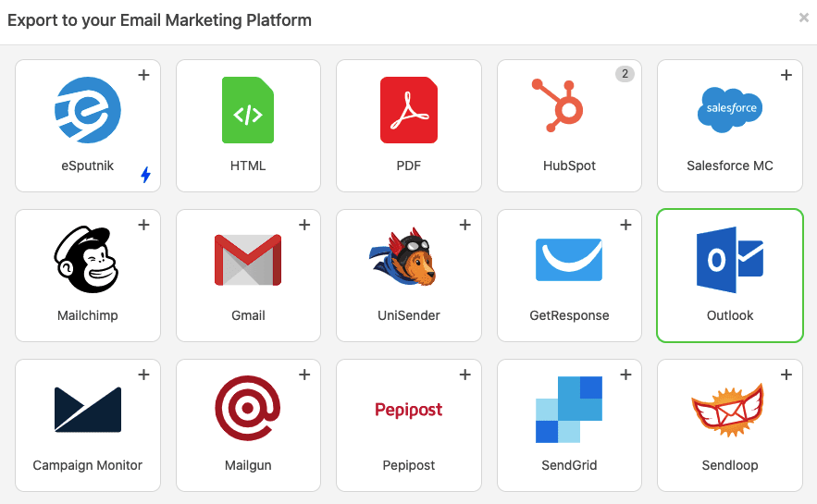
Task: Click the plus on the Mailchimp tile
Action: pyautogui.click(x=143, y=225)
